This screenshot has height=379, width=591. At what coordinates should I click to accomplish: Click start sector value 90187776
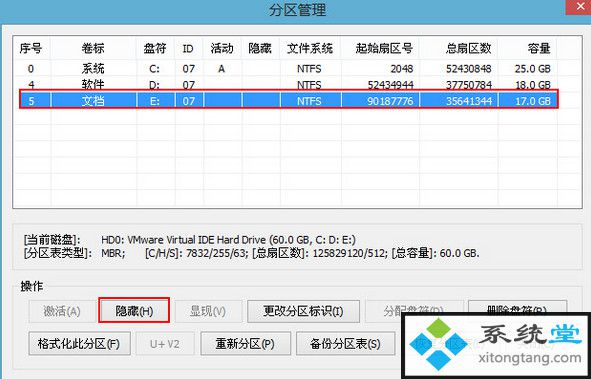coord(391,101)
